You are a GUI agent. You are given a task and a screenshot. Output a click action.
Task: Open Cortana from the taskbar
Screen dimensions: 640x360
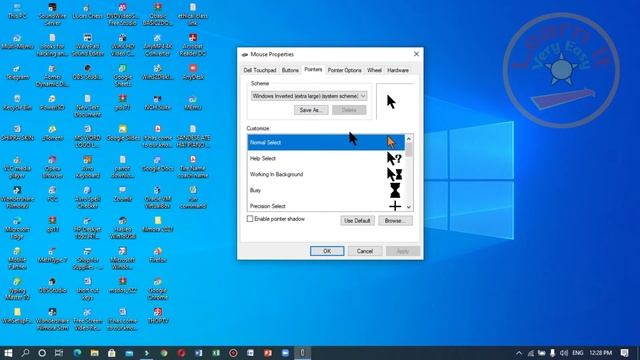[42, 353]
